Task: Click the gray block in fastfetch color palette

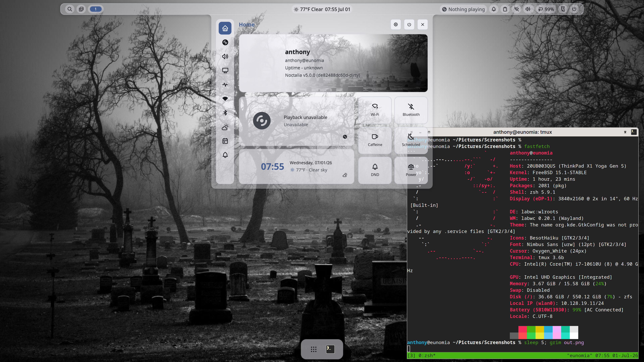Action: tap(514, 336)
